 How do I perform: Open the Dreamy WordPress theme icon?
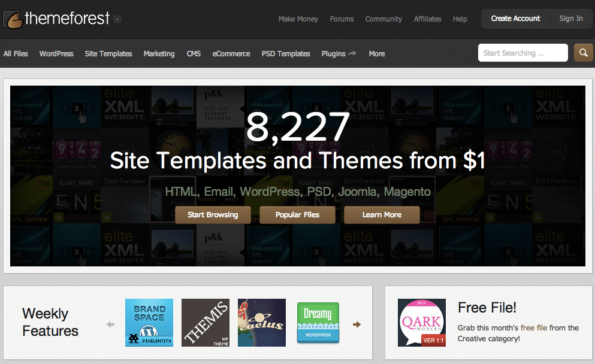[x=318, y=323]
